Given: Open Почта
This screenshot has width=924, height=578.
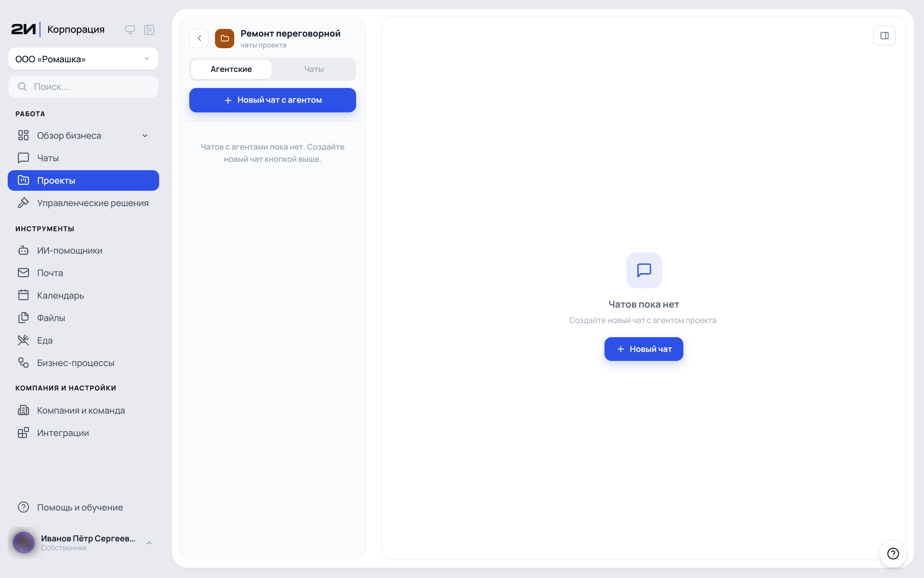Looking at the screenshot, I should (x=83, y=273).
